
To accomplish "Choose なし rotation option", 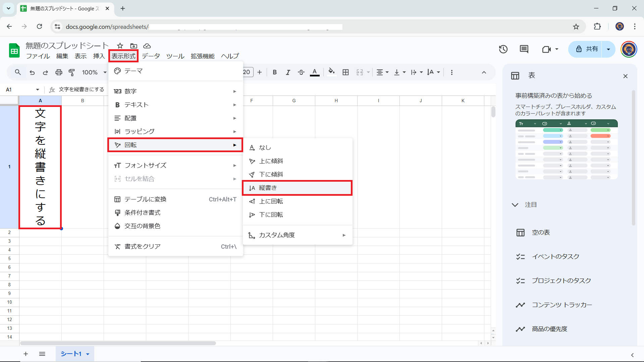I will 298,147.
